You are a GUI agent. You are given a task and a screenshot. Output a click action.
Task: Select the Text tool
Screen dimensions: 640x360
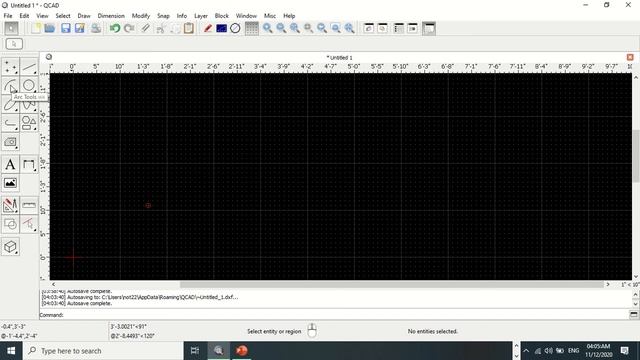10,164
